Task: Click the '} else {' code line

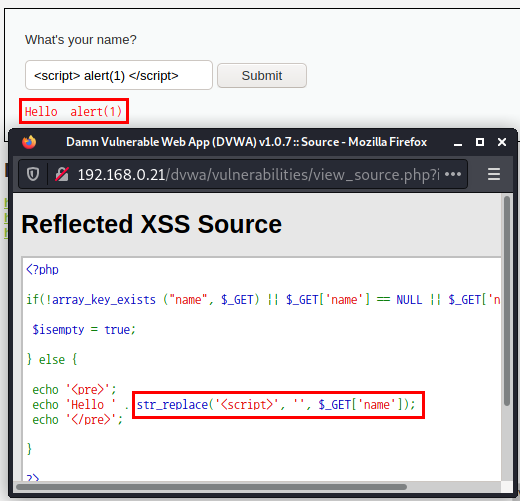Action: [52, 359]
